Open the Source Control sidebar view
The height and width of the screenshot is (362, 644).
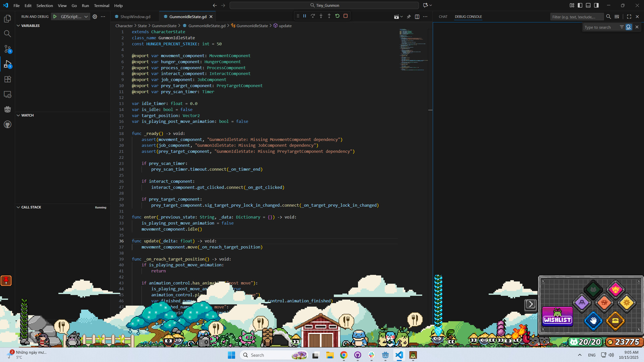[x=7, y=49]
